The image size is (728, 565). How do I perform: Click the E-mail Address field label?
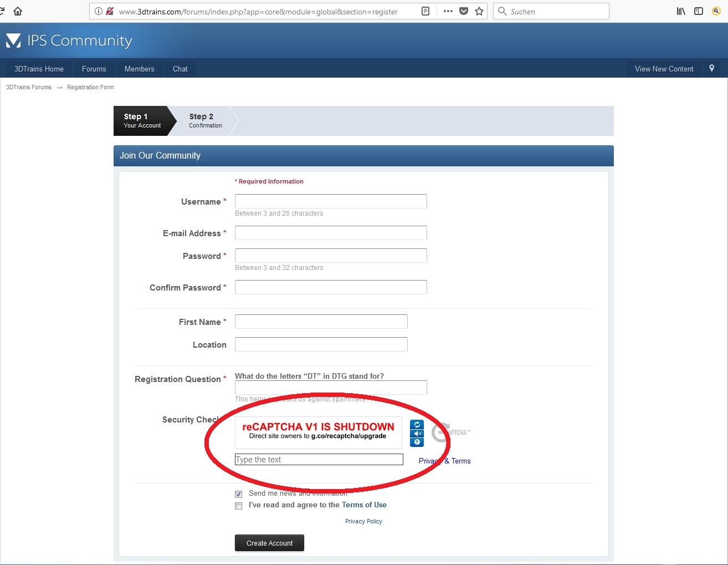[192, 233]
